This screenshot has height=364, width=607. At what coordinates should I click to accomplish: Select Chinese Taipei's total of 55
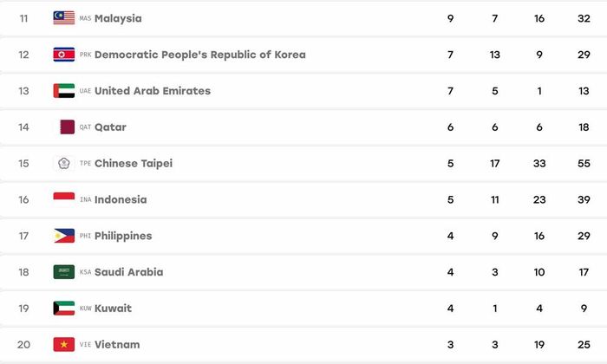click(584, 163)
